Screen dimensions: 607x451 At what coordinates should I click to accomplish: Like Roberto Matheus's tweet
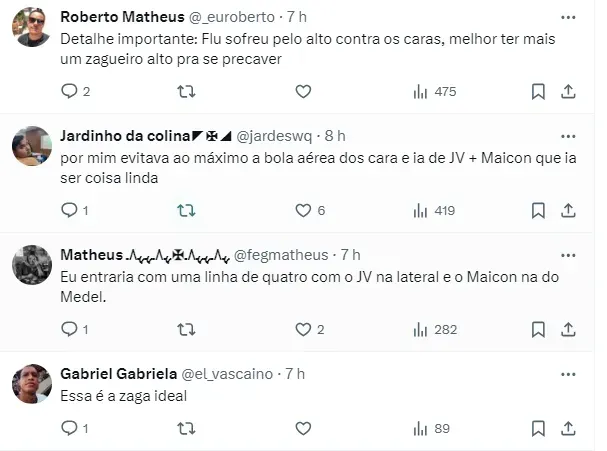303,91
